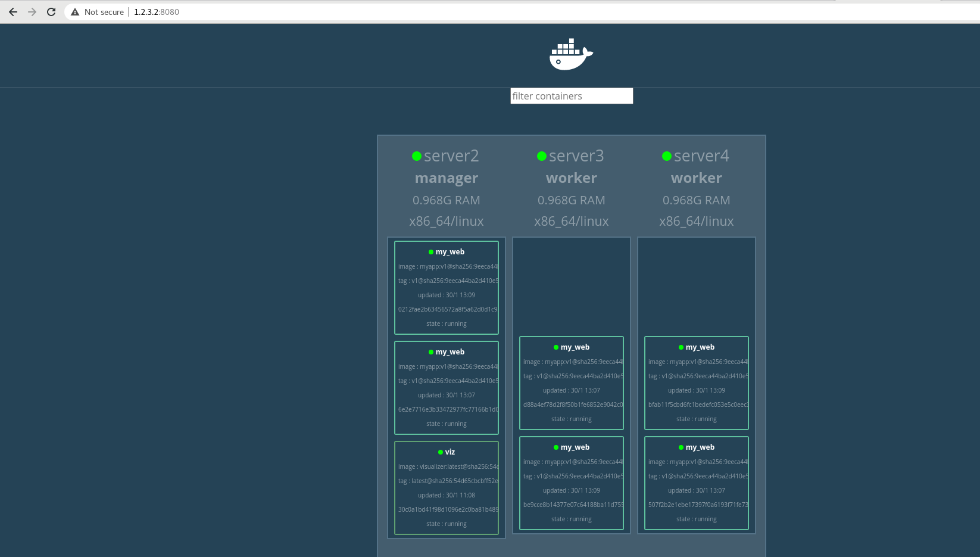980x557 pixels.
Task: Click the viz container card on server2
Action: [x=447, y=488]
